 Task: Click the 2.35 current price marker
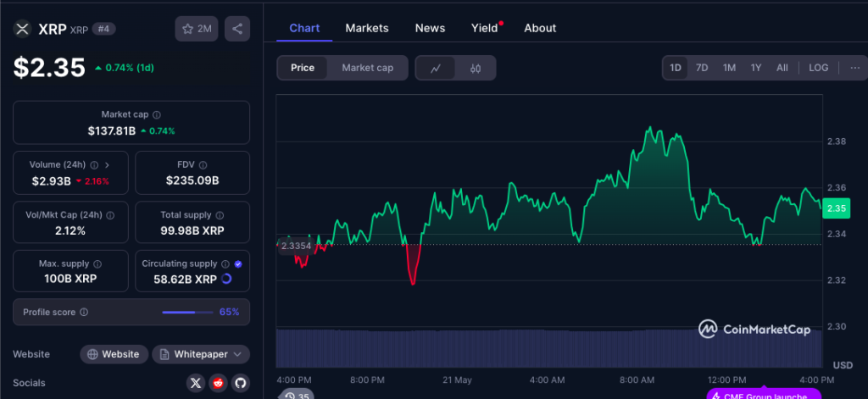click(836, 208)
